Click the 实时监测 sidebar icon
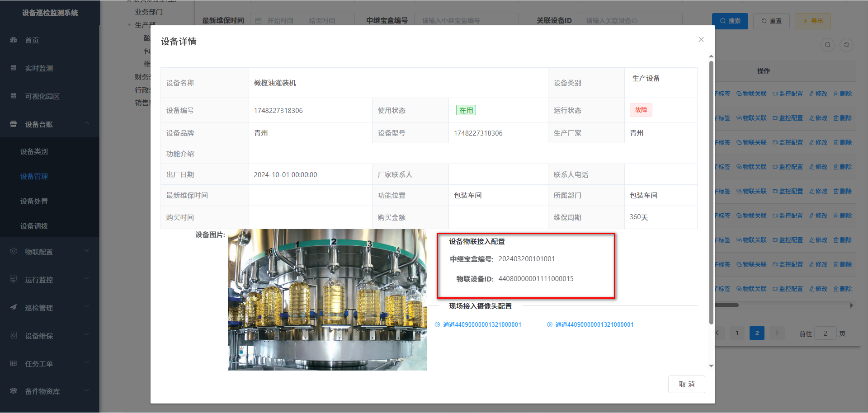Image resolution: width=868 pixels, height=413 pixels. [x=14, y=68]
